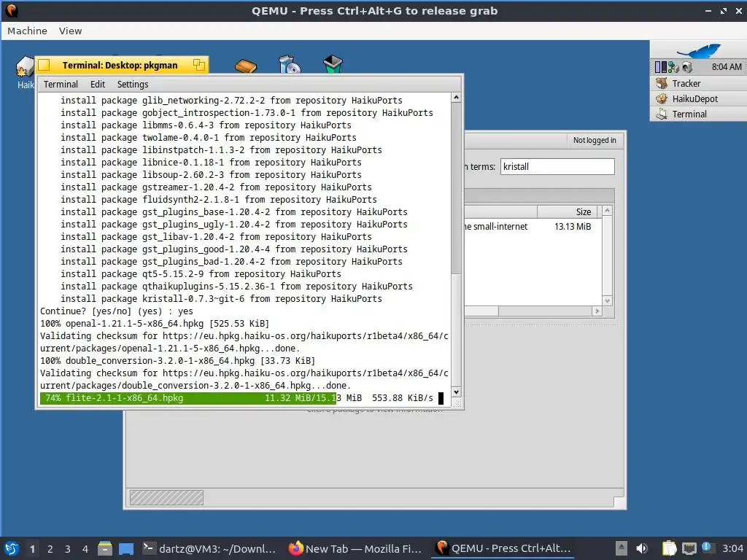Click the qt5-5.15.2-9 install line
This screenshot has width=747, height=560.
[201, 274]
